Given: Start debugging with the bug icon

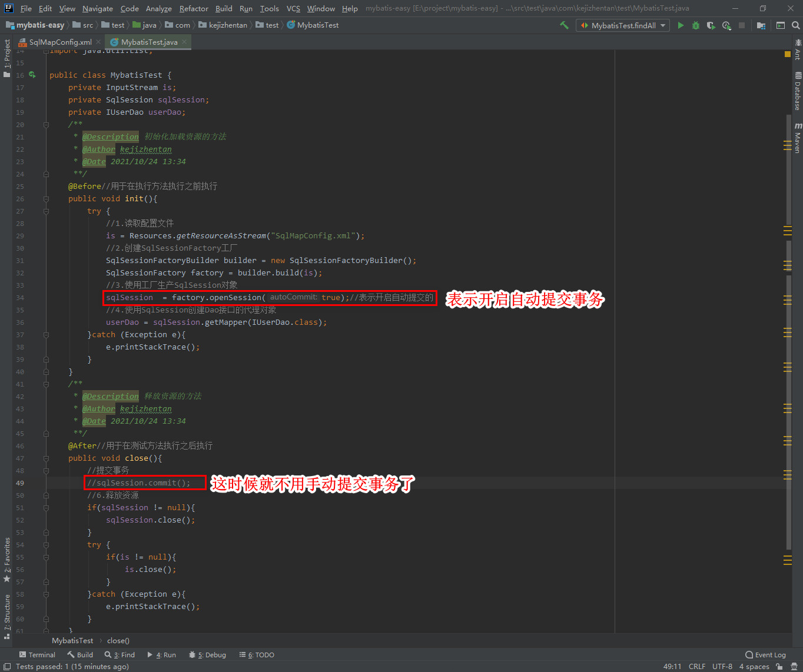Looking at the screenshot, I should (x=696, y=25).
